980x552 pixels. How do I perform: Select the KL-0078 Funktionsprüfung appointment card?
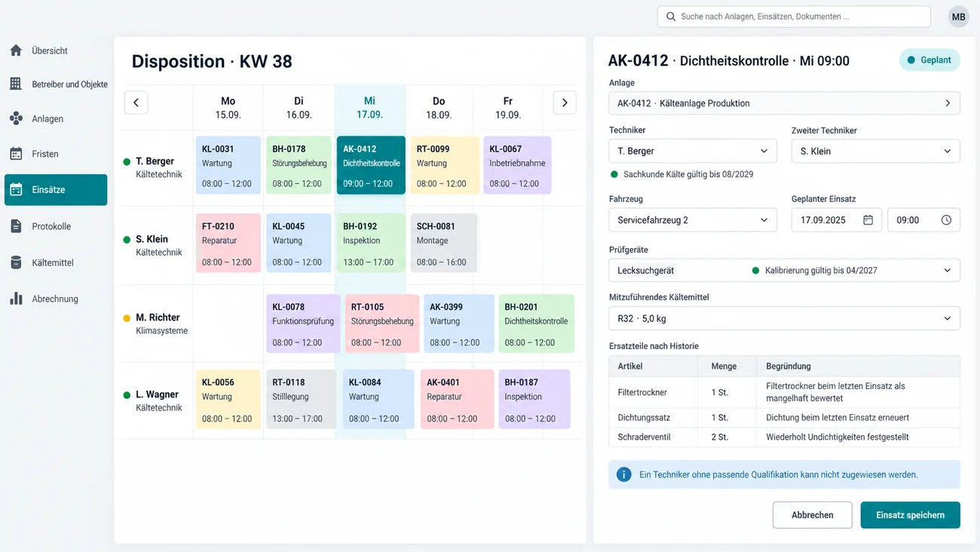[x=303, y=324]
